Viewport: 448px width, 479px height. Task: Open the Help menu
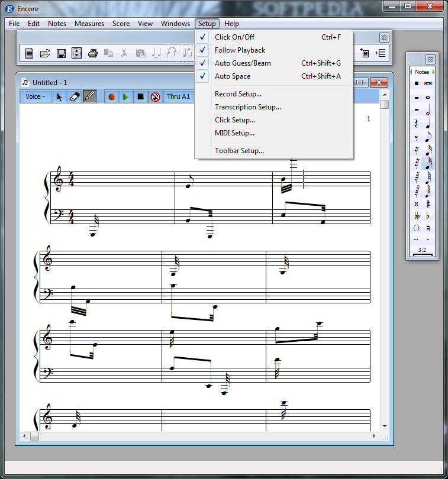231,24
